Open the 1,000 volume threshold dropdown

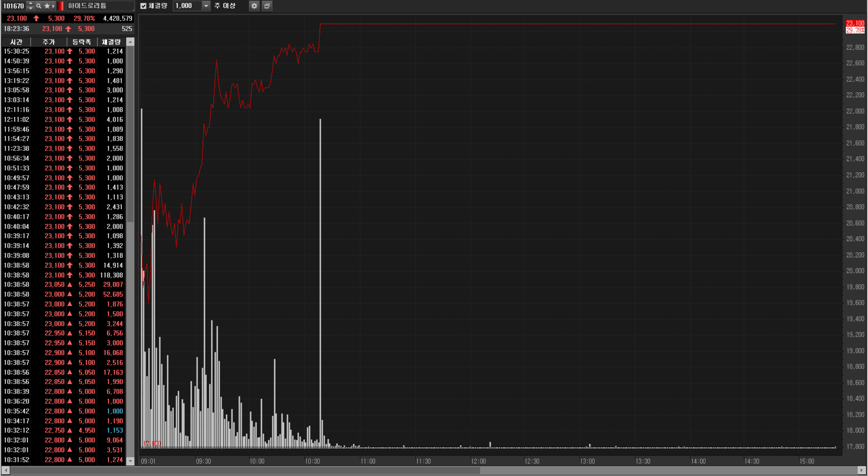(206, 6)
